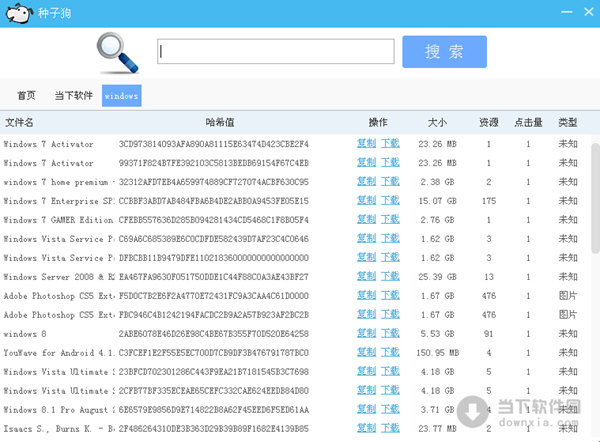600x442 pixels.
Task: Copy hash for Windows Server 2008
Action: pos(367,276)
